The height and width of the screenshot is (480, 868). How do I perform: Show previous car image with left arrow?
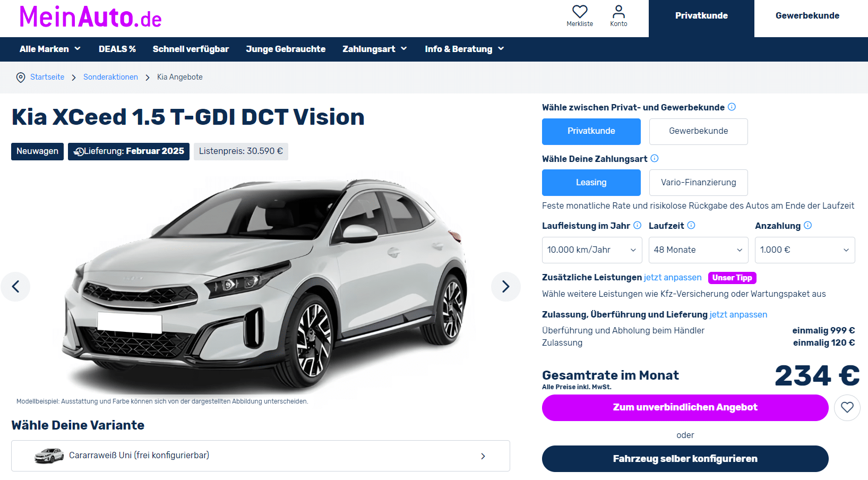15,287
